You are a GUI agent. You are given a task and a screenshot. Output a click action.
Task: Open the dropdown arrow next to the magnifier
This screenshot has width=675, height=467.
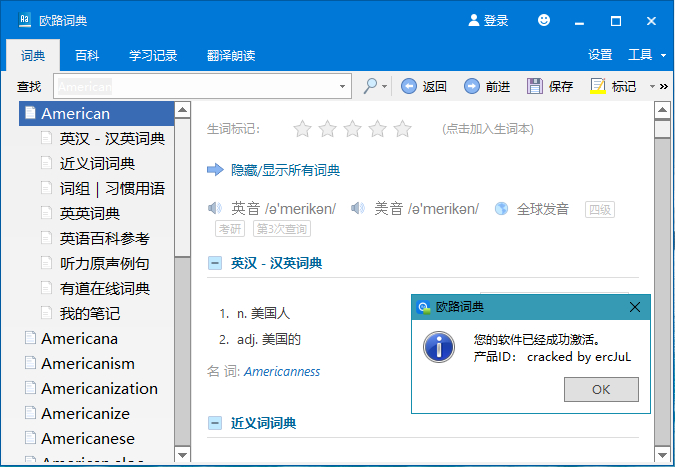[384, 86]
